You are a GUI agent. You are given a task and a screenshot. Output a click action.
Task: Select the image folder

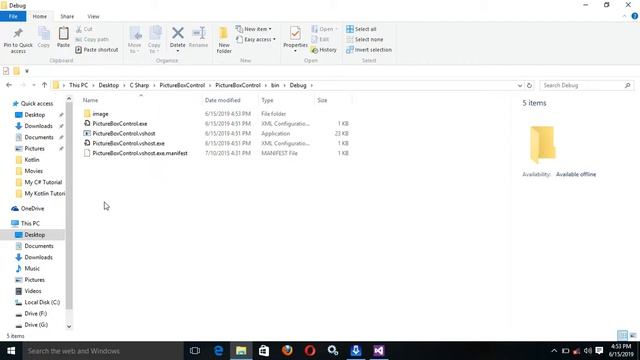click(100, 114)
